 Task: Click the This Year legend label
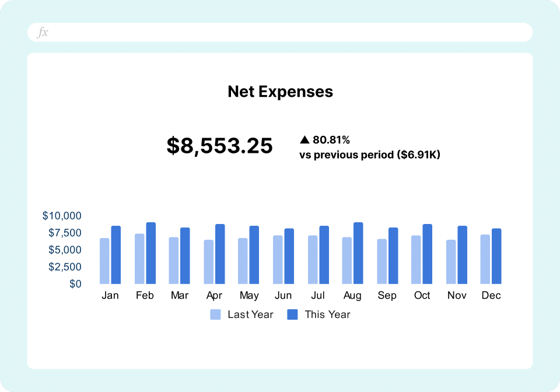[x=327, y=314]
